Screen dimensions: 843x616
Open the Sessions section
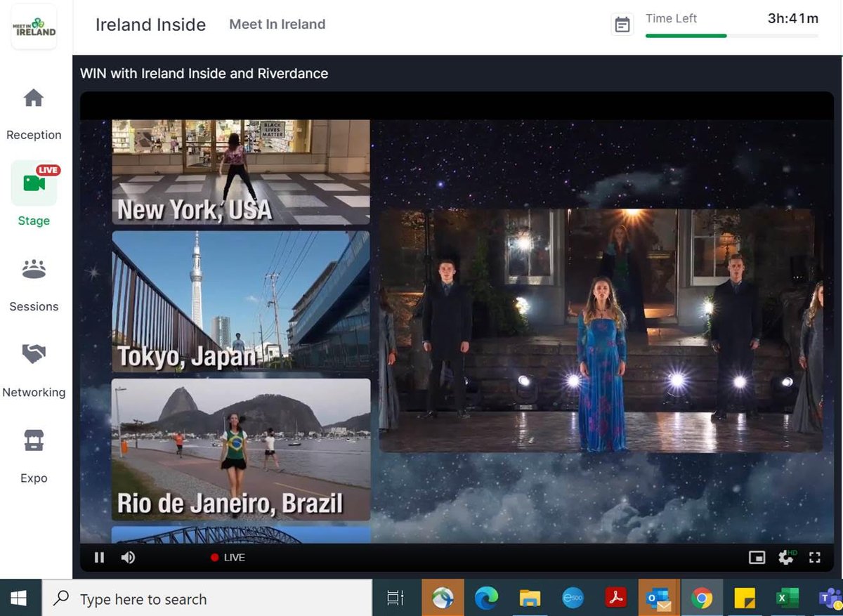point(34,286)
